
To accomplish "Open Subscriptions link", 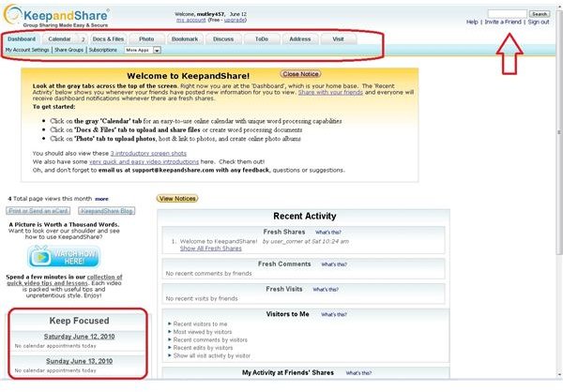I will coord(102,50).
